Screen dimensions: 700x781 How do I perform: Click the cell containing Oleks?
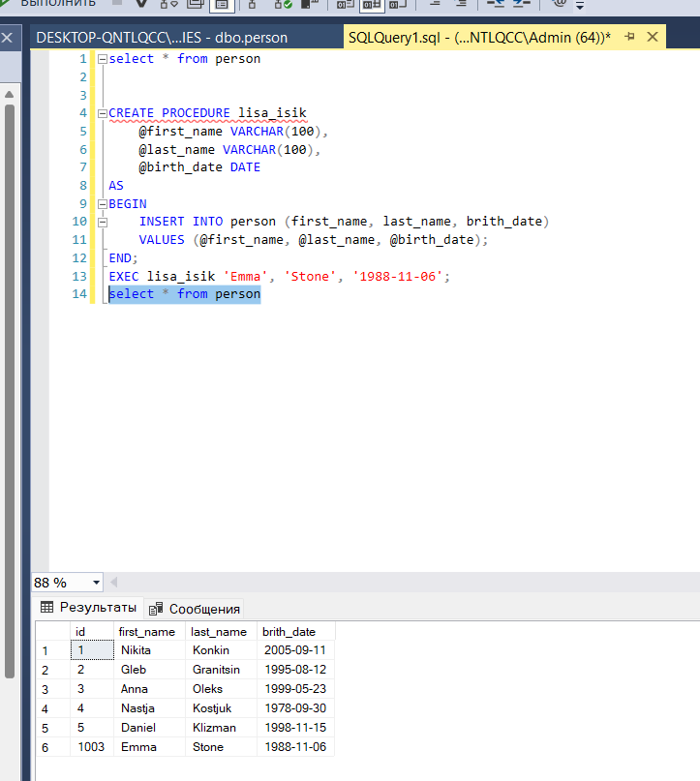pyautogui.click(x=221, y=689)
